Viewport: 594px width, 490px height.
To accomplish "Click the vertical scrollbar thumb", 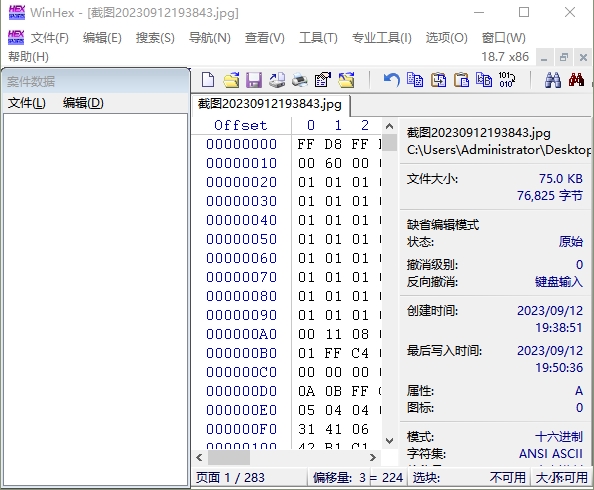I will [x=389, y=143].
